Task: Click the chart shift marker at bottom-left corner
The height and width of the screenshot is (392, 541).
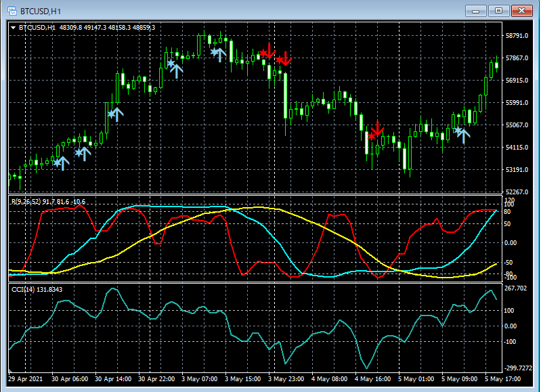Action: [x=11, y=370]
